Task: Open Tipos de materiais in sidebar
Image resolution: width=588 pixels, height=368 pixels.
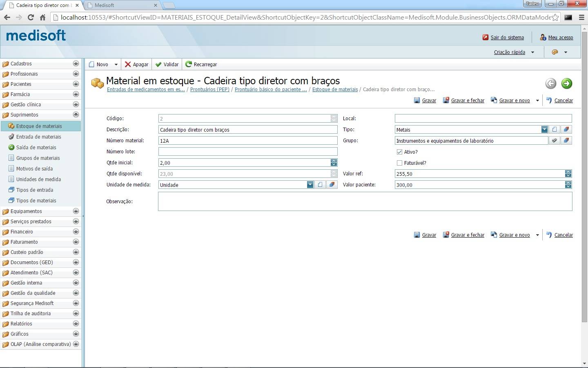Action: click(36, 200)
